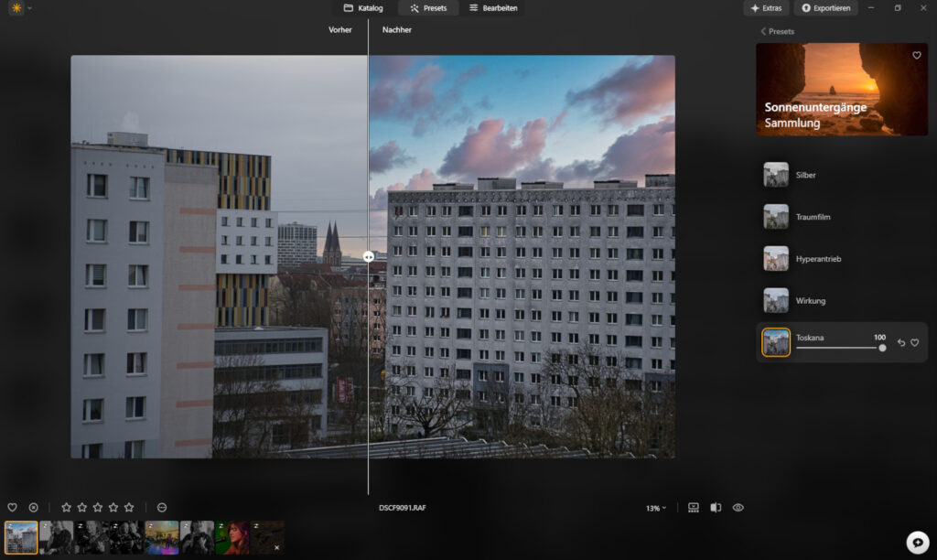Switch to the Katalog tab
The height and width of the screenshot is (560, 937).
click(363, 8)
